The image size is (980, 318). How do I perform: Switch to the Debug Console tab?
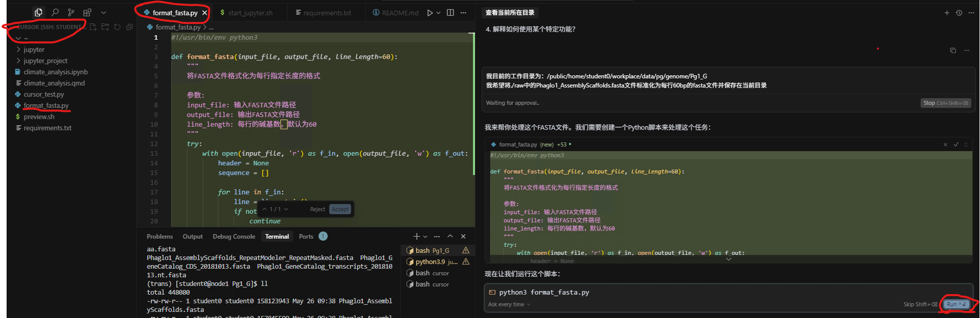click(234, 237)
